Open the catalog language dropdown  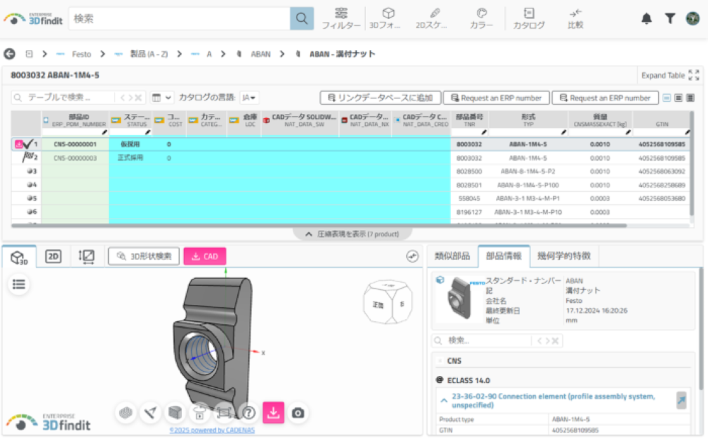248,97
